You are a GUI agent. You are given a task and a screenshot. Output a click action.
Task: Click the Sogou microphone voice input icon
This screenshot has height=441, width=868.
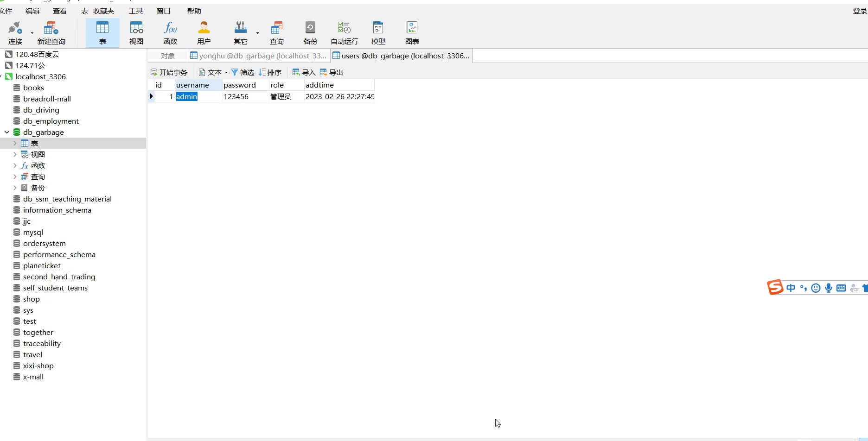coord(829,288)
